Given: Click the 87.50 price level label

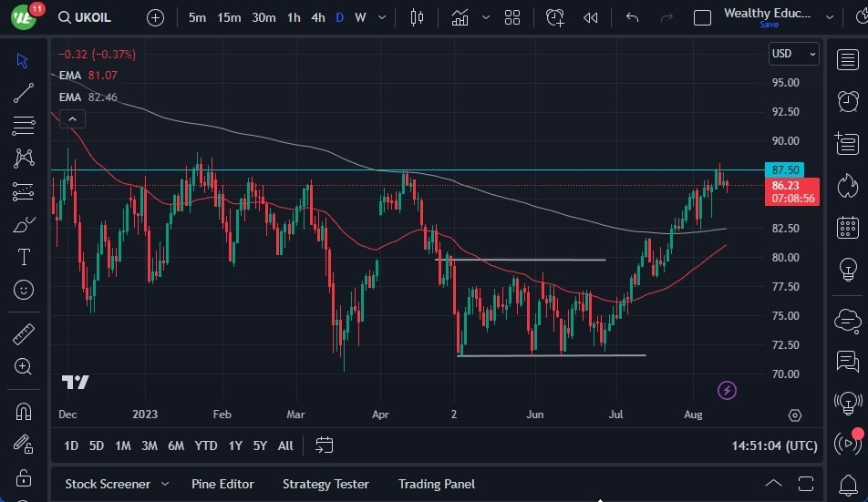Looking at the screenshot, I should [785, 170].
